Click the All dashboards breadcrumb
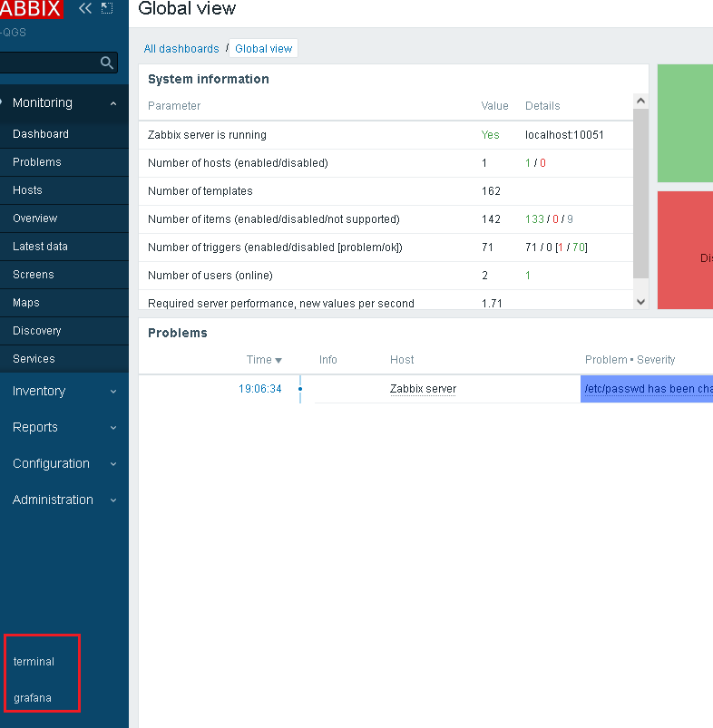The width and height of the screenshot is (713, 728). click(x=181, y=49)
